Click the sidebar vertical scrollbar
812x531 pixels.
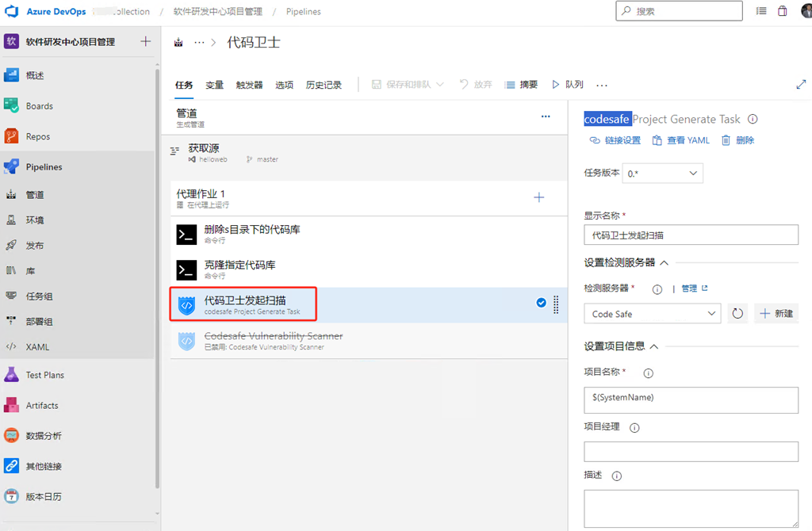pyautogui.click(x=157, y=278)
